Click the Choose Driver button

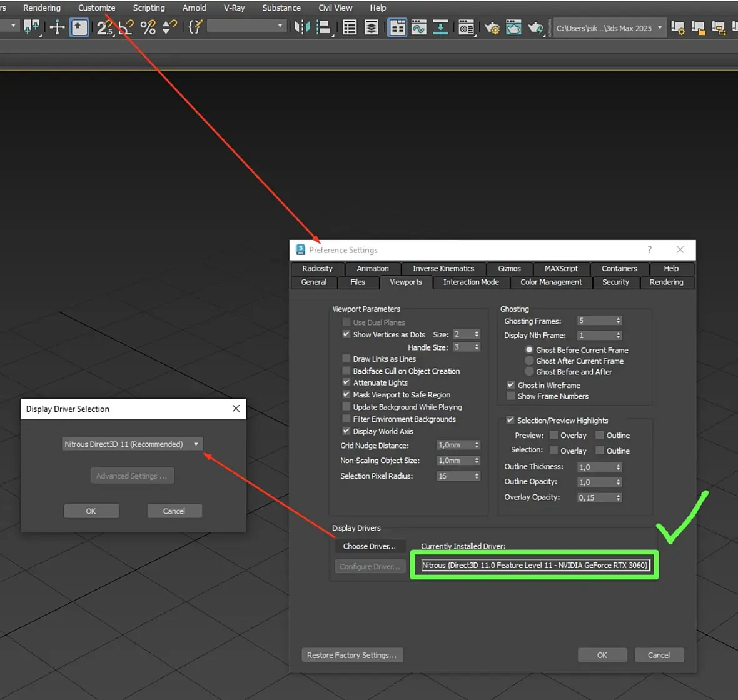369,546
